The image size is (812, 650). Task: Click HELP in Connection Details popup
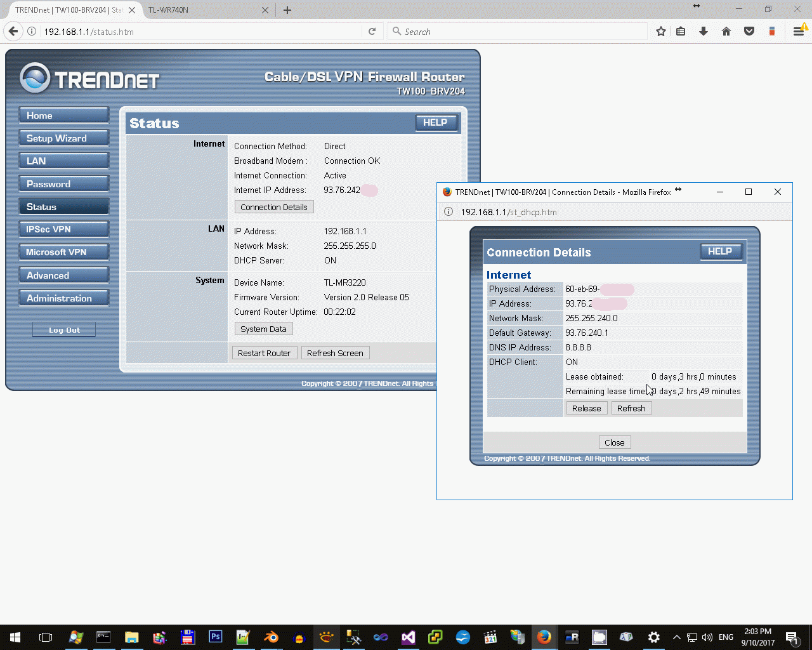click(x=721, y=251)
